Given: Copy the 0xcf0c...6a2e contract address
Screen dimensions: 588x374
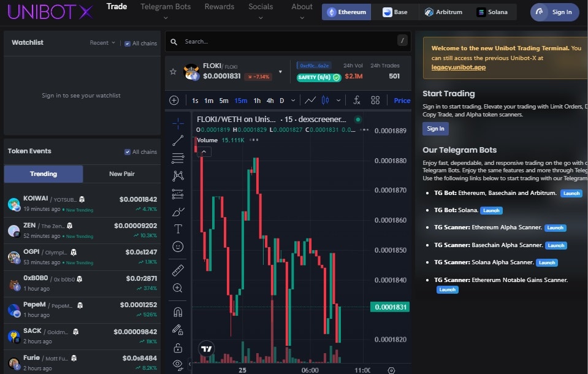Looking at the screenshot, I should point(314,66).
